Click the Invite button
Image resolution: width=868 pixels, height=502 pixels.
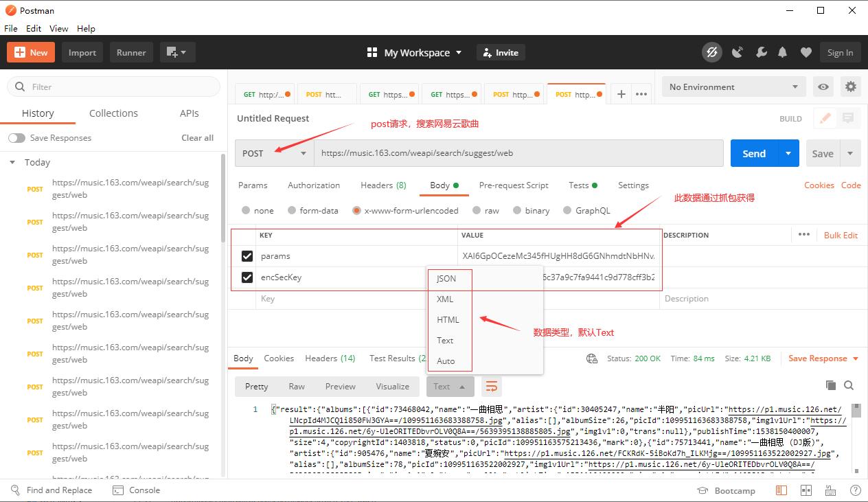[501, 52]
